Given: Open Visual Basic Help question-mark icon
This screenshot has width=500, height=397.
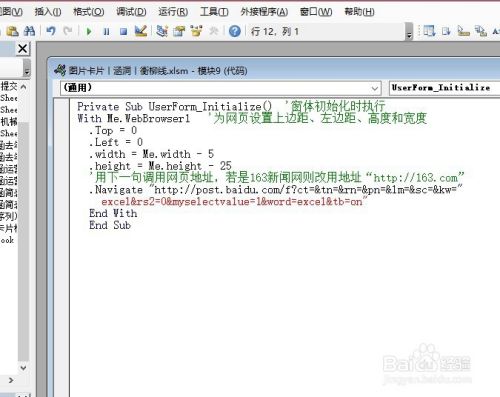Looking at the screenshot, I should (x=235, y=31).
